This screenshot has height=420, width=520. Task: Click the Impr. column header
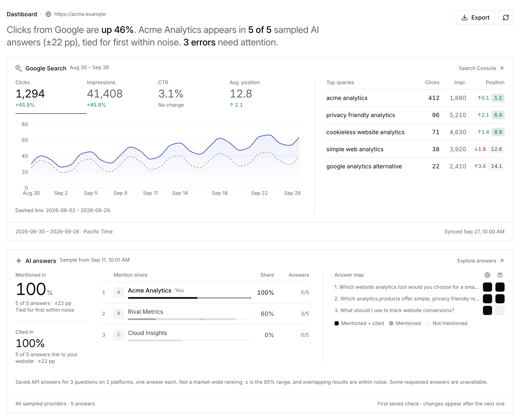tap(460, 82)
